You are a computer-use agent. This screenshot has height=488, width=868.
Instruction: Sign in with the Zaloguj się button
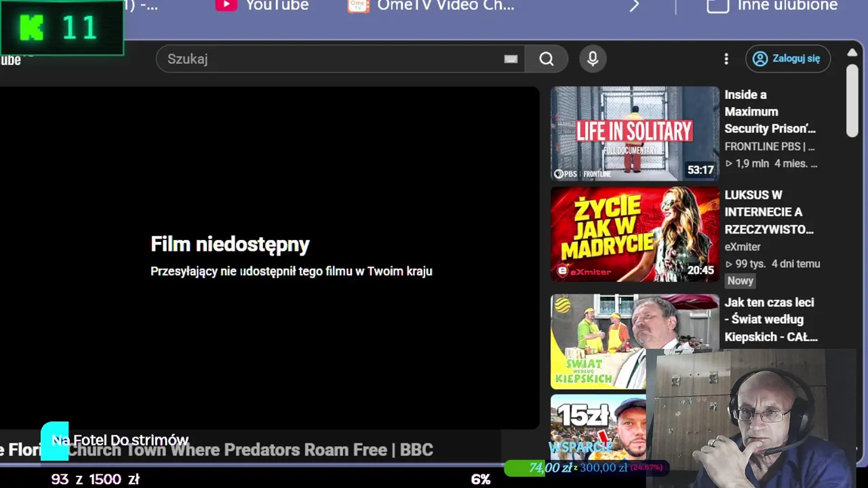coord(788,59)
